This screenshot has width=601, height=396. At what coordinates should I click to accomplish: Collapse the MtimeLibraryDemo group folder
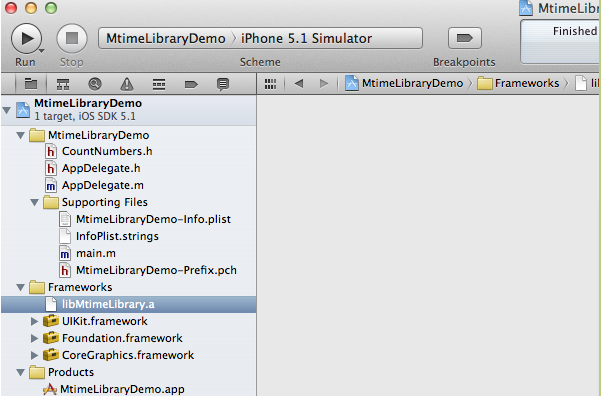coord(21,135)
